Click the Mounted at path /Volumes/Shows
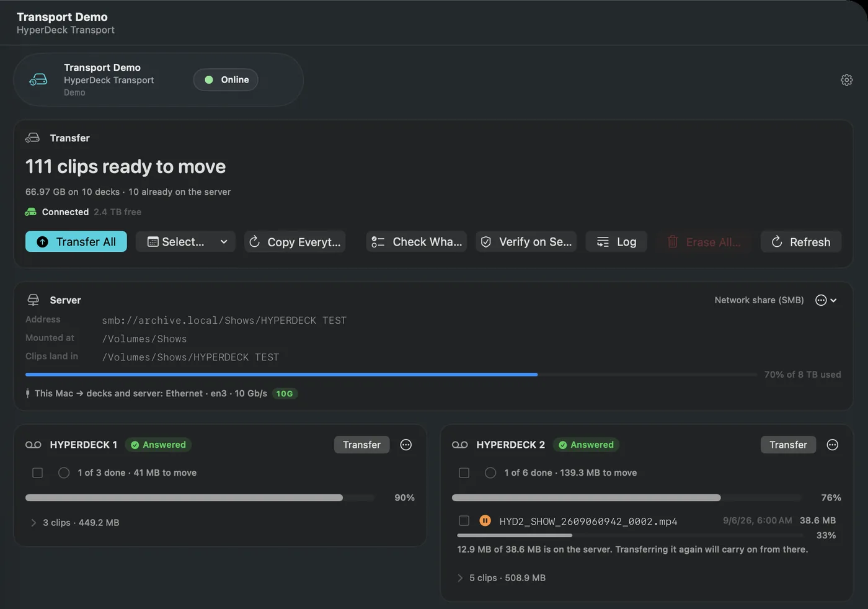 (x=144, y=339)
